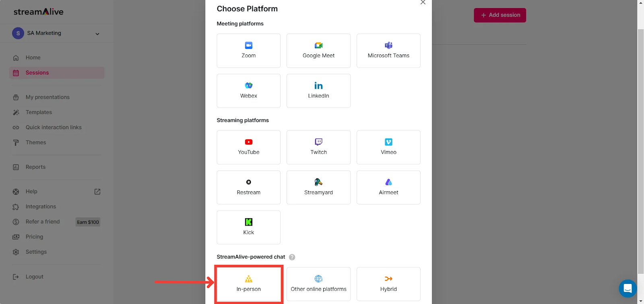Click the YouTube play logo icon
The height and width of the screenshot is (304, 644).
[249, 142]
